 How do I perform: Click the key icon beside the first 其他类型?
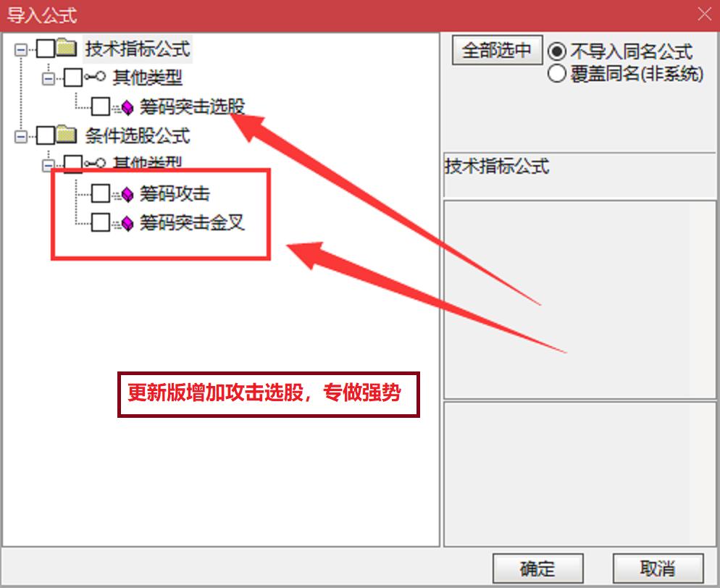(95, 77)
